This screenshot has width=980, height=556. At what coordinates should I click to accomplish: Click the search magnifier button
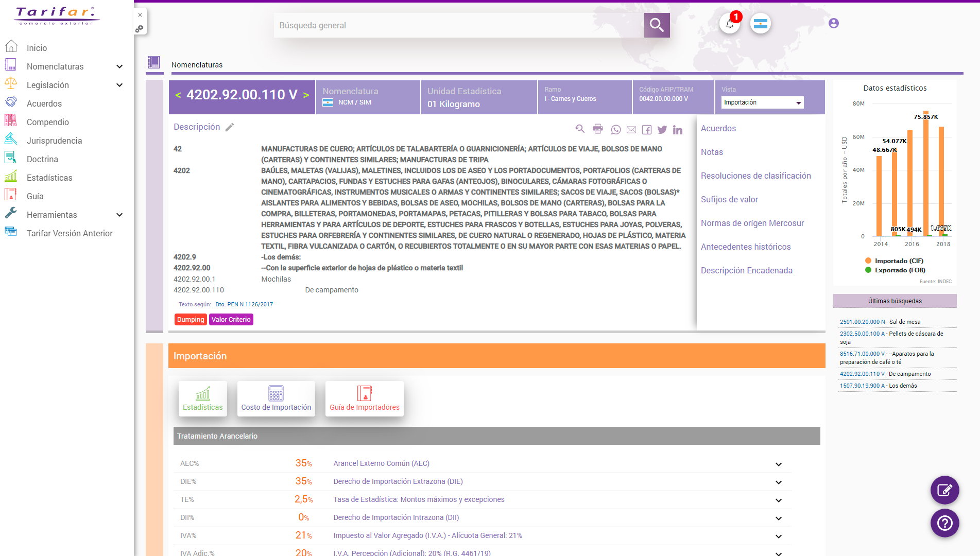click(x=657, y=25)
